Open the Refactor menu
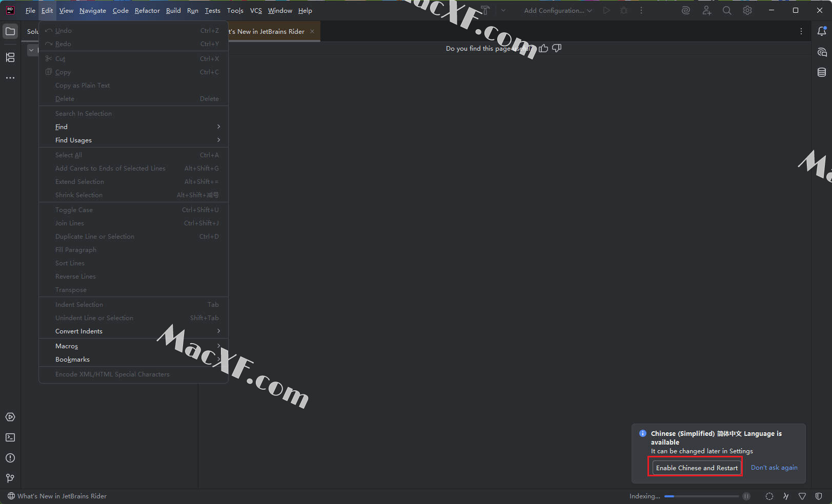 pos(147,10)
